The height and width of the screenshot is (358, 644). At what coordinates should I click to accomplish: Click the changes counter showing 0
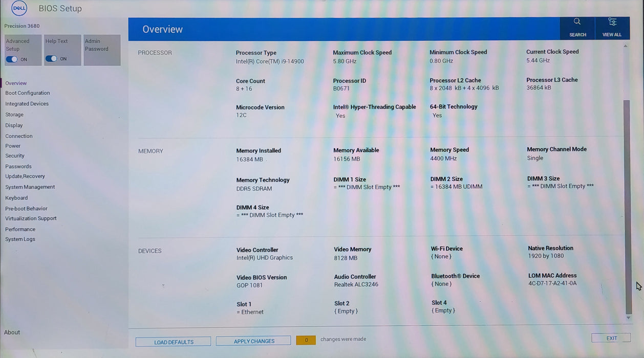[x=306, y=340]
